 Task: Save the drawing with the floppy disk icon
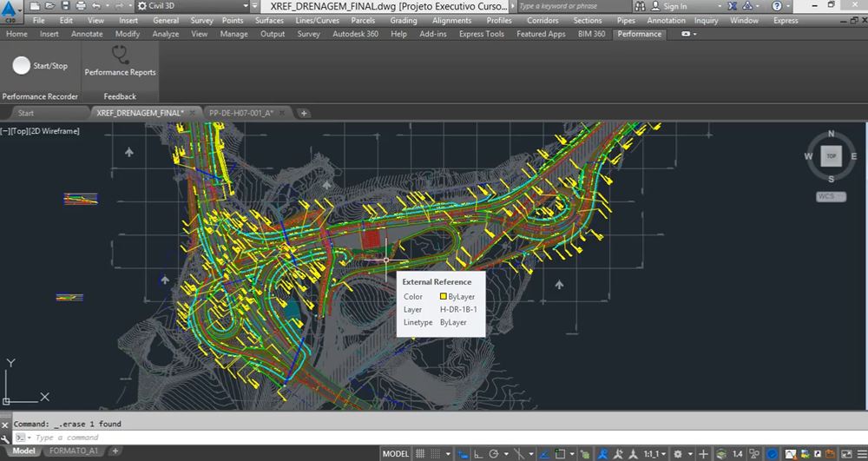[65, 6]
